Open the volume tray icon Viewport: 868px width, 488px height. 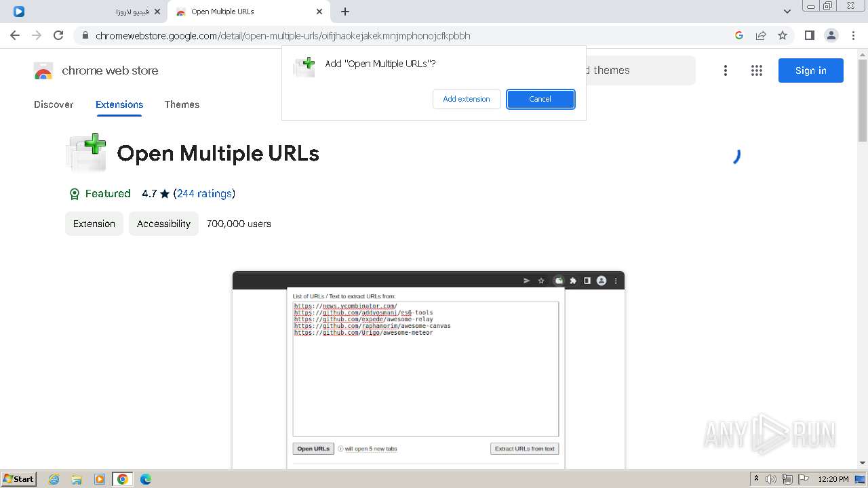pos(771,479)
